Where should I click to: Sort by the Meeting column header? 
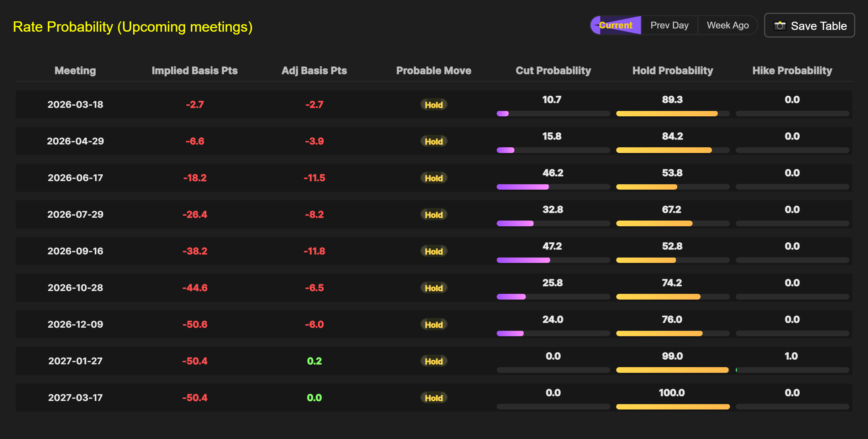click(x=75, y=70)
